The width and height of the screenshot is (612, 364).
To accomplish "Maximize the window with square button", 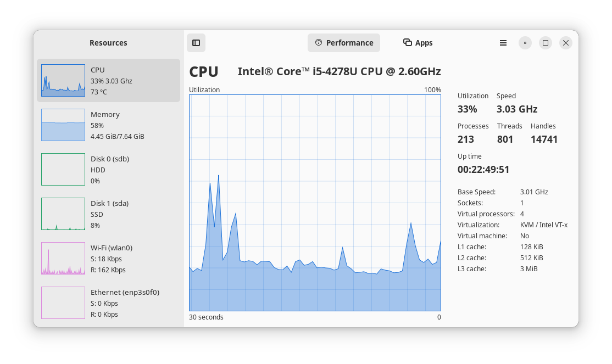I will point(546,43).
